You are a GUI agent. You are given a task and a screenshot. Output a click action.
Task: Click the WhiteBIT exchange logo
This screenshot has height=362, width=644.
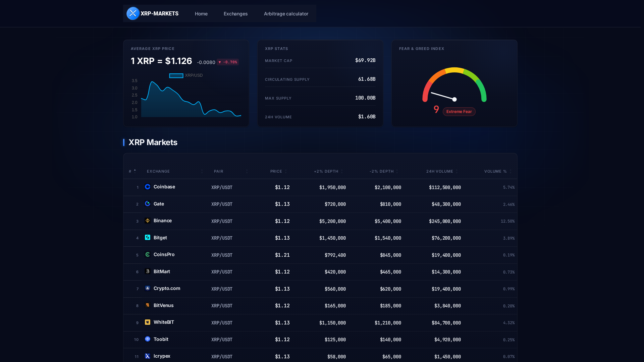[x=148, y=322]
